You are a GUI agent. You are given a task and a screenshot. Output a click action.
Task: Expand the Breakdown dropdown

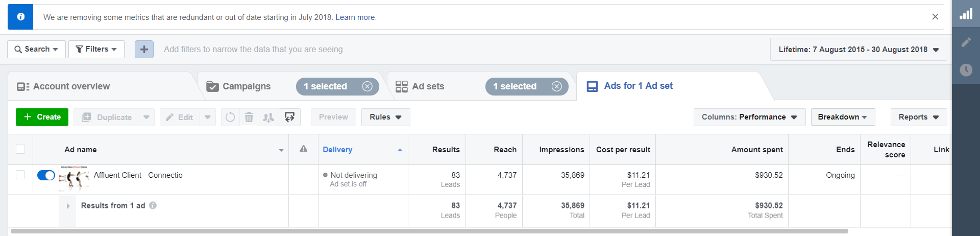click(842, 117)
